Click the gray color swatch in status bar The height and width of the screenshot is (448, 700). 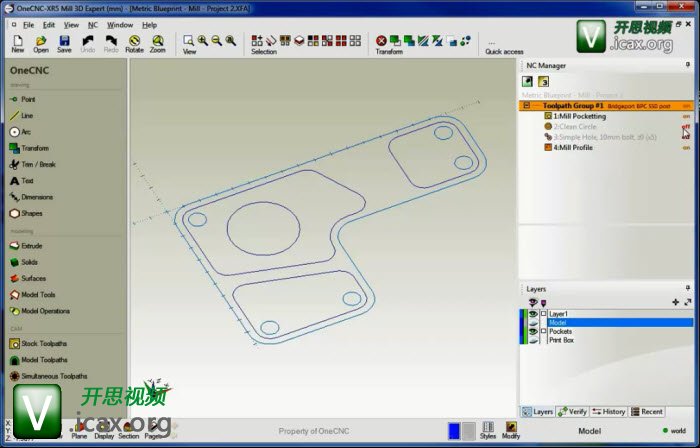(x=468, y=431)
